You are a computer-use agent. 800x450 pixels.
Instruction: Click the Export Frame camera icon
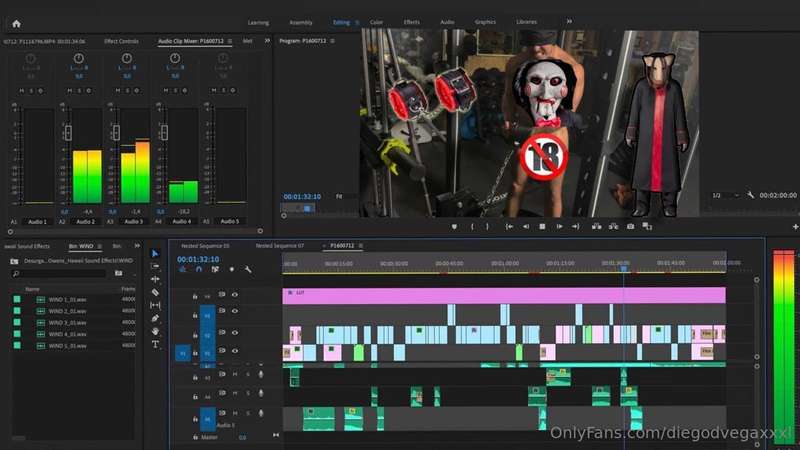[x=631, y=226]
